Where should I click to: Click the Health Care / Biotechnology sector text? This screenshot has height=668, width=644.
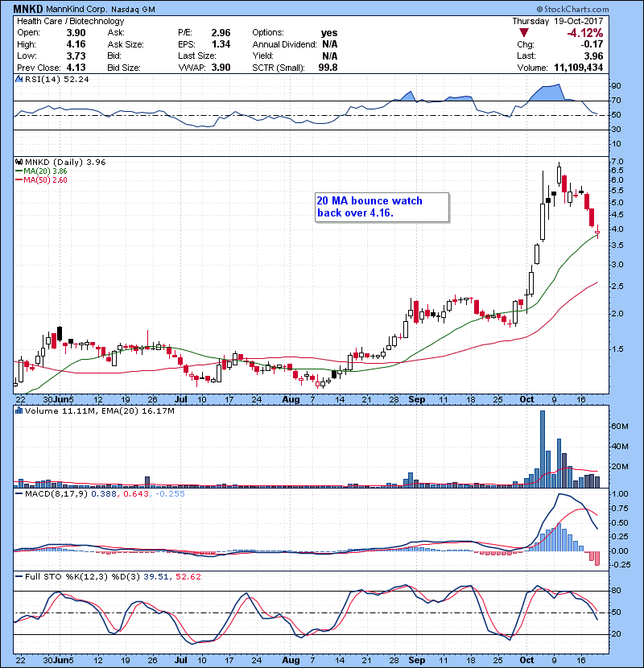coord(71,21)
